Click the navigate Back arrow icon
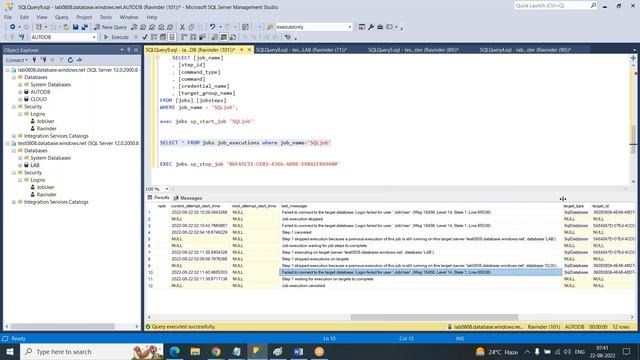This screenshot has height=360, width=640. click(13, 27)
